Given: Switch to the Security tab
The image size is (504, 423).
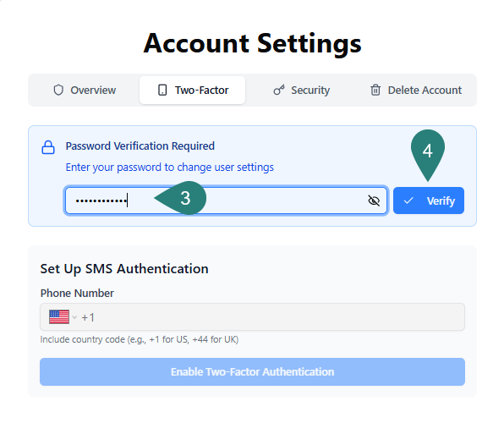Looking at the screenshot, I should (301, 90).
